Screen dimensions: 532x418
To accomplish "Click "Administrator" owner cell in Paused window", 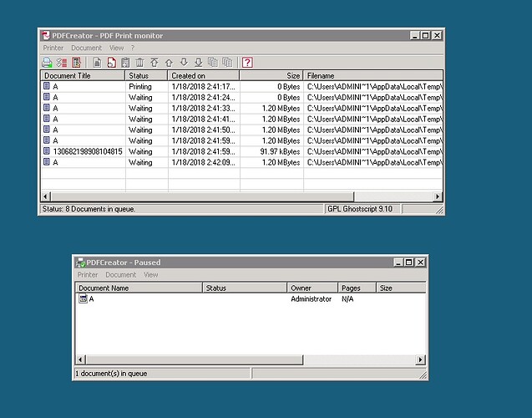I will point(312,298).
